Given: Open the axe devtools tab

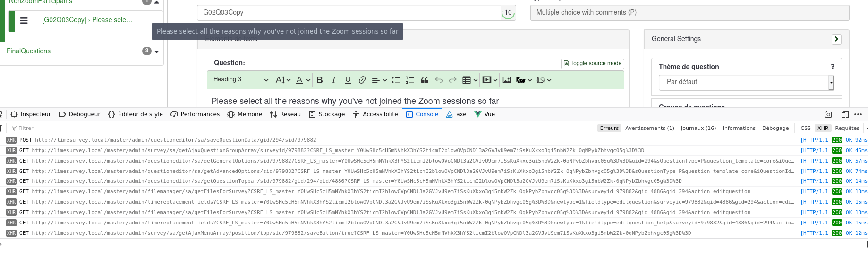Looking at the screenshot, I should (456, 114).
